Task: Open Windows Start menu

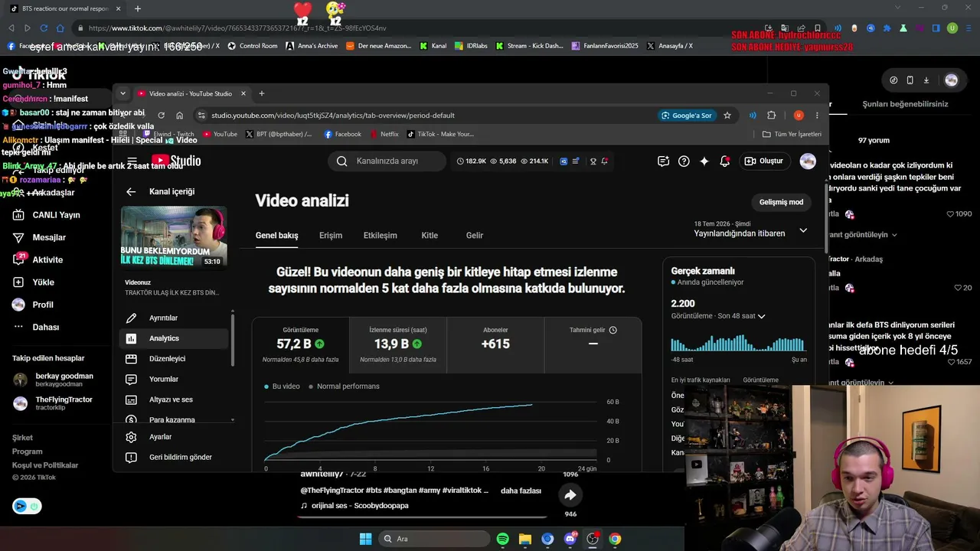Action: tap(365, 539)
